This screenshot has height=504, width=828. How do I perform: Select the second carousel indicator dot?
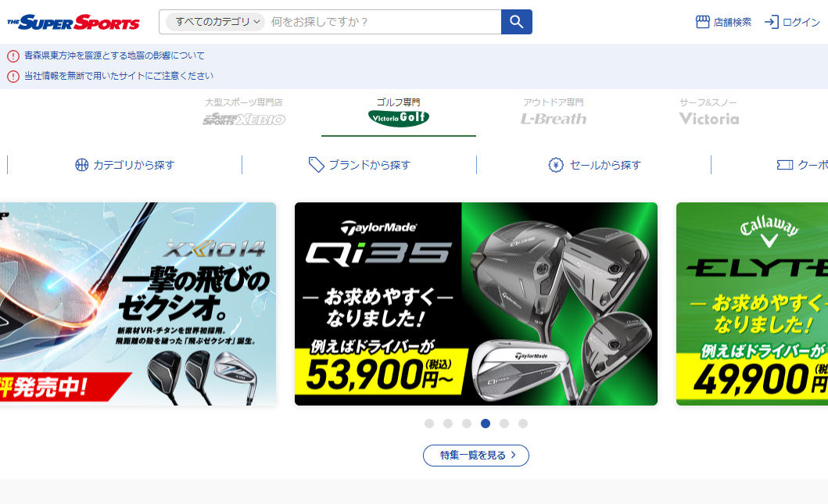pos(448,424)
